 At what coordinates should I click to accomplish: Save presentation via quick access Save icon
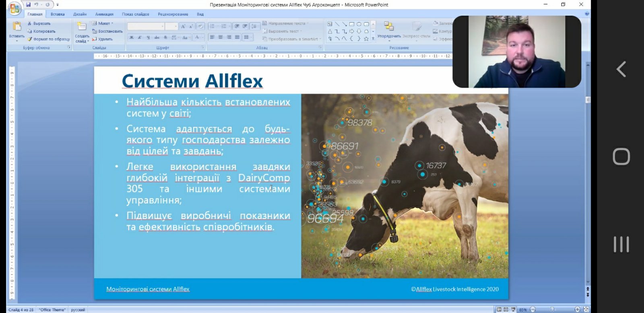pos(28,5)
